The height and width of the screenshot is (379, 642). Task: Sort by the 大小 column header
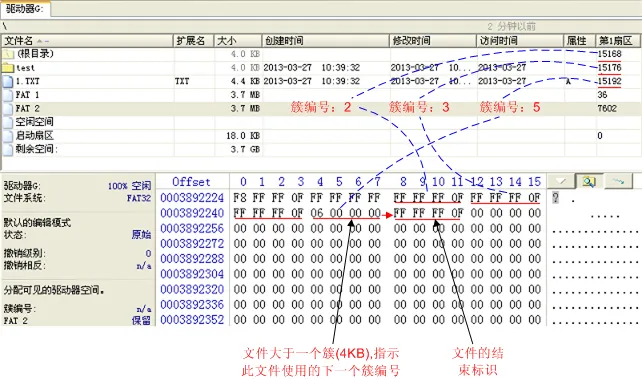click(238, 41)
